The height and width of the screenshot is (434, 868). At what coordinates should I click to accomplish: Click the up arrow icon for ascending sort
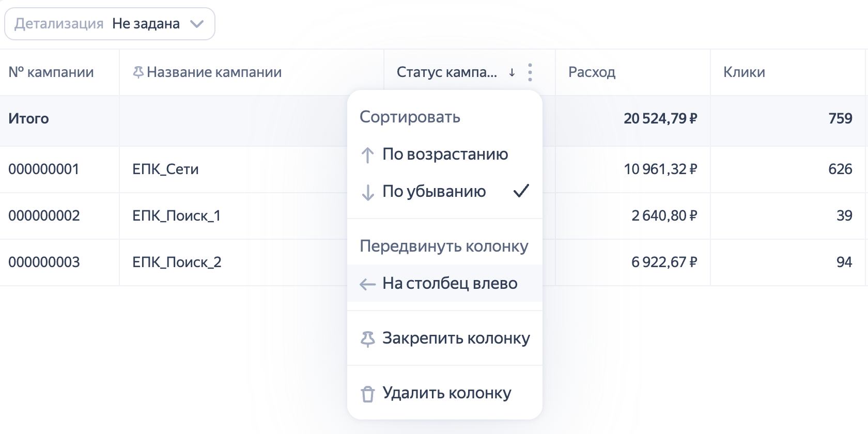click(x=367, y=154)
